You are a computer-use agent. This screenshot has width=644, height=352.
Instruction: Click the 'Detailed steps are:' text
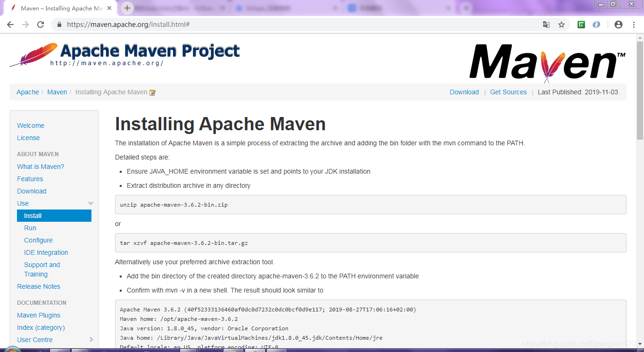142,157
